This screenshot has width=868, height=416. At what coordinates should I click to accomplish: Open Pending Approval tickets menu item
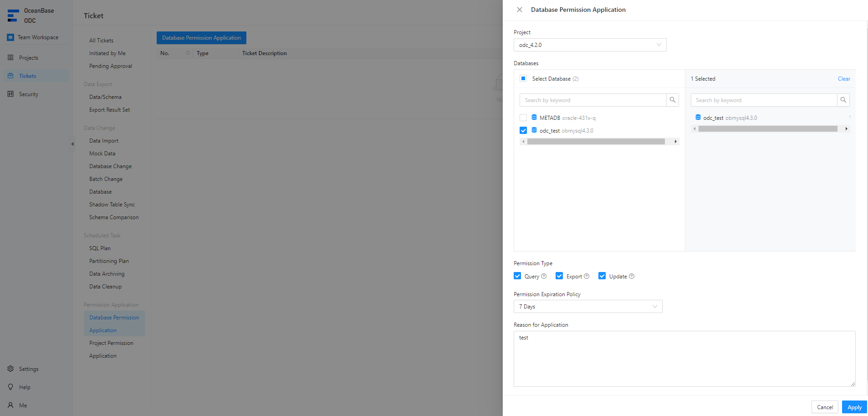click(111, 66)
